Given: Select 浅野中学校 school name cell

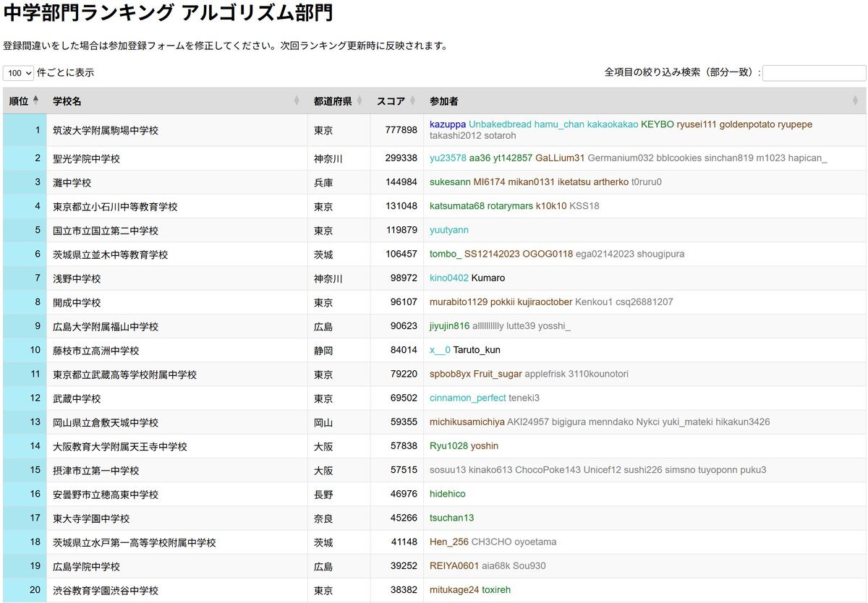Looking at the screenshot, I should (x=177, y=278).
